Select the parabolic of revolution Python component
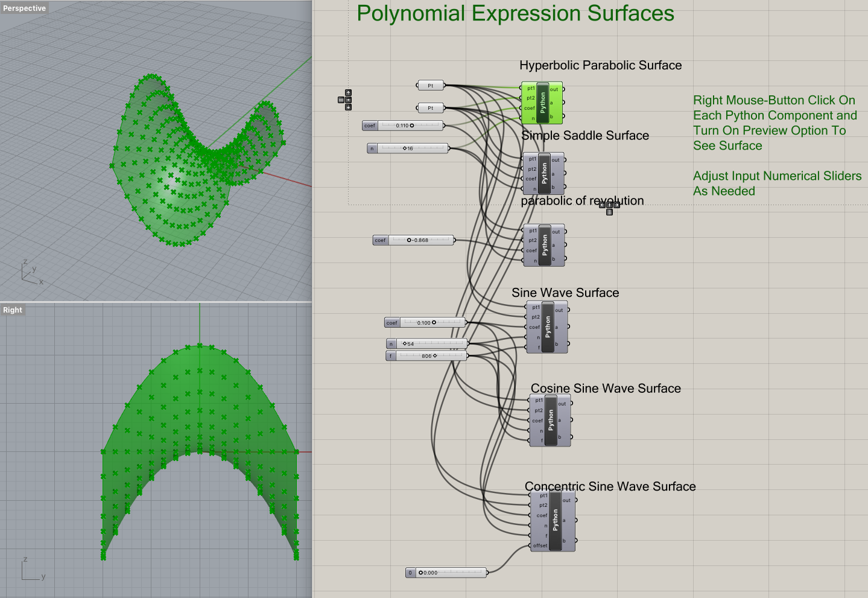This screenshot has height=598, width=868. (x=545, y=245)
